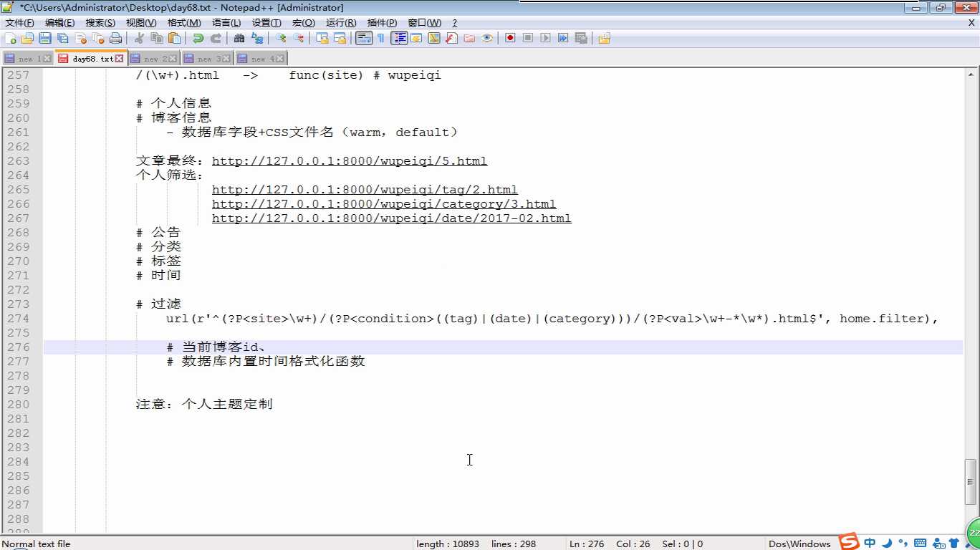980x550 pixels.
Task: Click the Sogou input method S icon
Action: click(x=849, y=542)
